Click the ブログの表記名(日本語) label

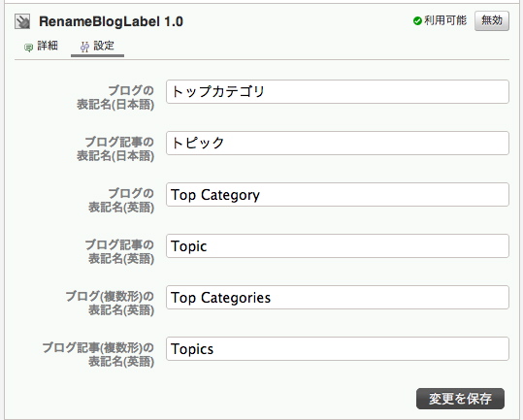115,97
